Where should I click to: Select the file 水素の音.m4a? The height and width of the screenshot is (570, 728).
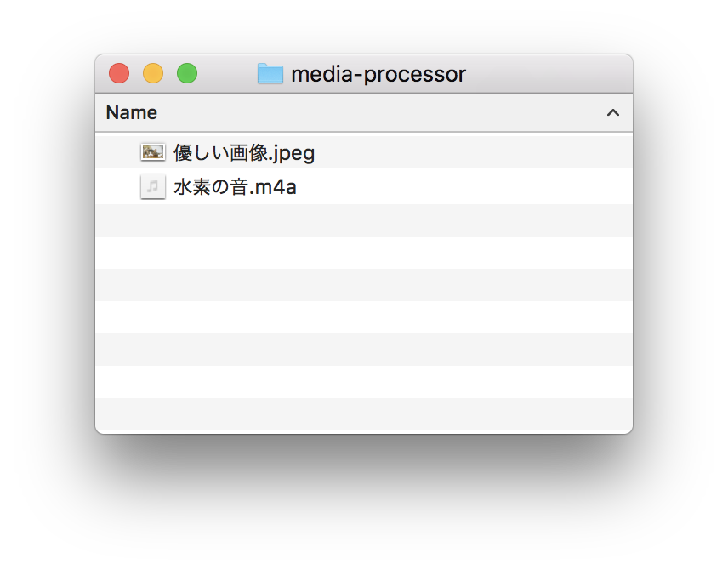click(x=235, y=187)
